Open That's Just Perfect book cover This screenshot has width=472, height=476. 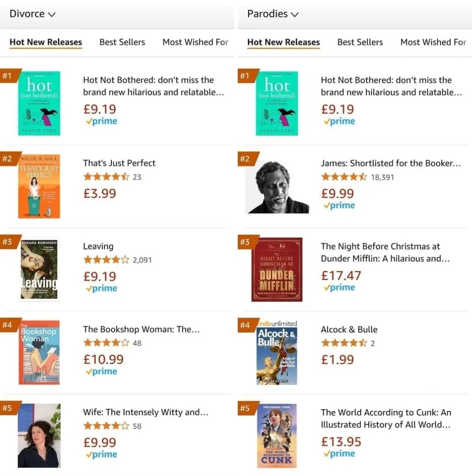39,186
